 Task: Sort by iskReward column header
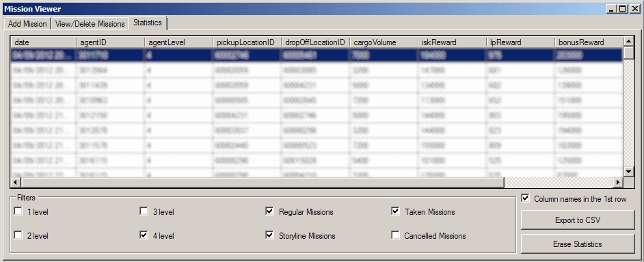coord(452,42)
